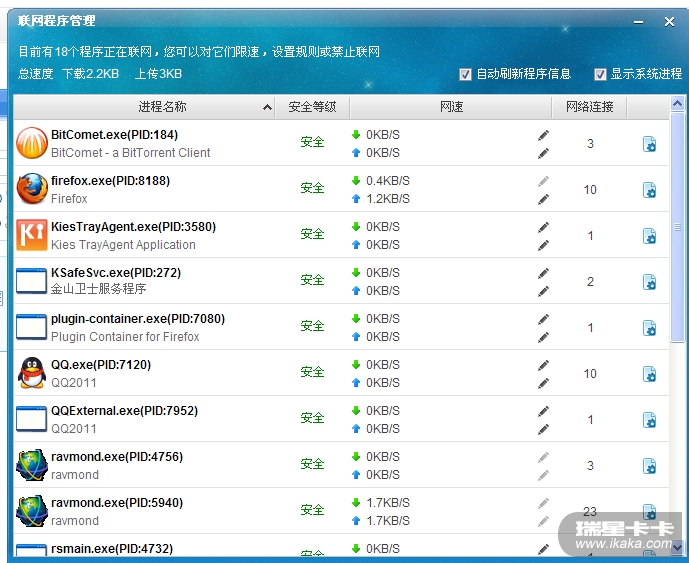Toggle the 自动刷新程序信息 checkbox
The width and height of the screenshot is (689, 563).
click(x=465, y=74)
